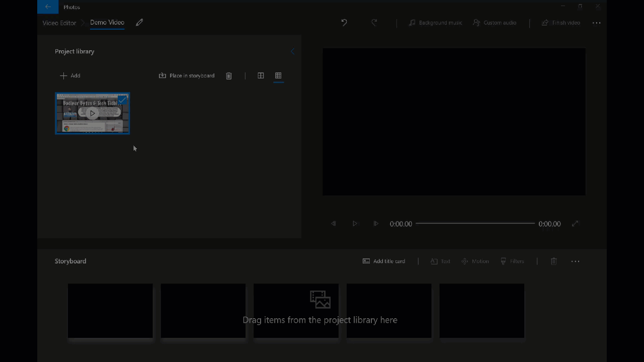The image size is (644, 362).
Task: Undo the last action
Action: [344, 23]
